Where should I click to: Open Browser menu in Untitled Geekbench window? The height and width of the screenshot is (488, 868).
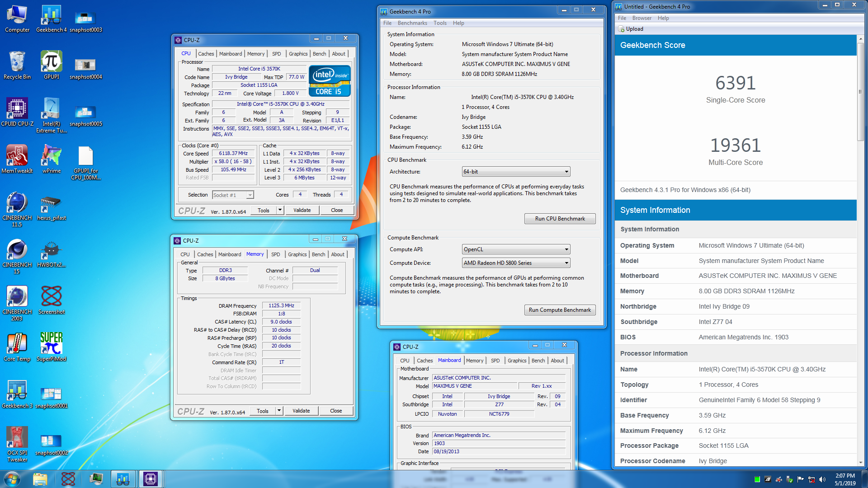pyautogui.click(x=642, y=18)
